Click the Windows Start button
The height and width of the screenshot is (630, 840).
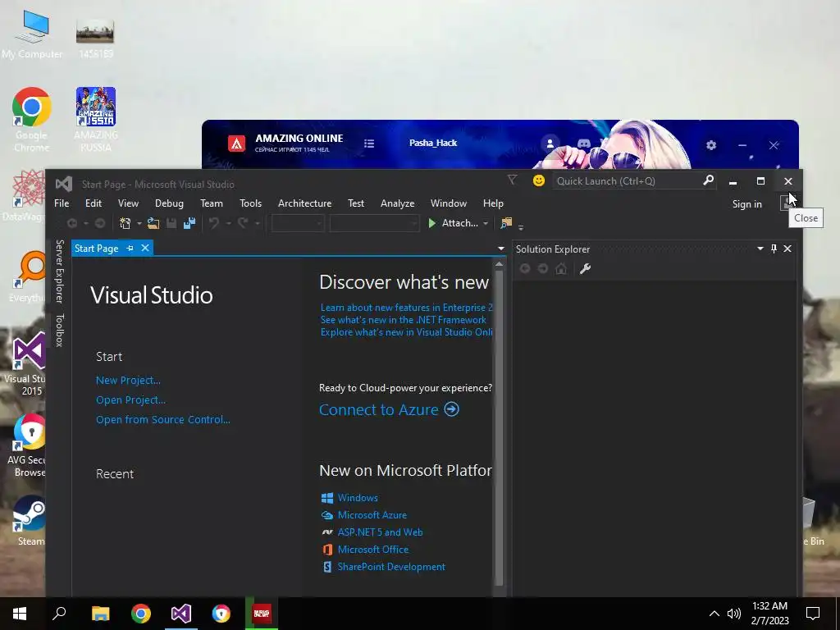pos(20,614)
